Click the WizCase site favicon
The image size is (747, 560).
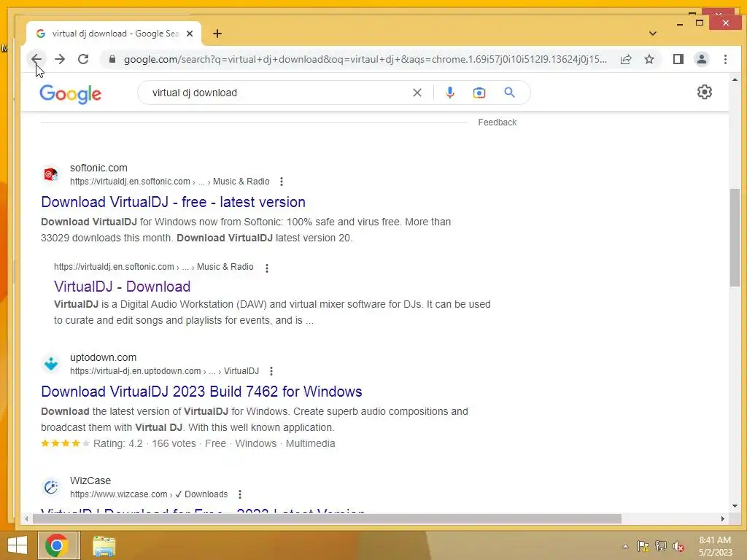[51, 487]
